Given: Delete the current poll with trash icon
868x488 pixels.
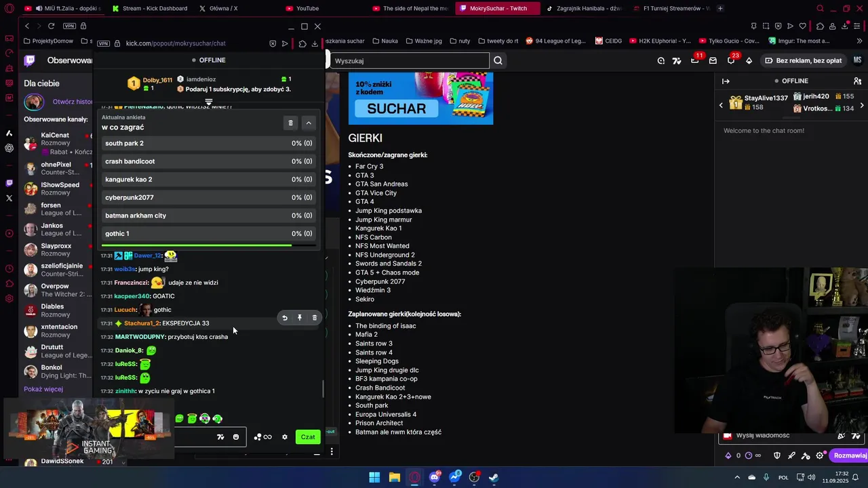Looking at the screenshot, I should (x=290, y=123).
